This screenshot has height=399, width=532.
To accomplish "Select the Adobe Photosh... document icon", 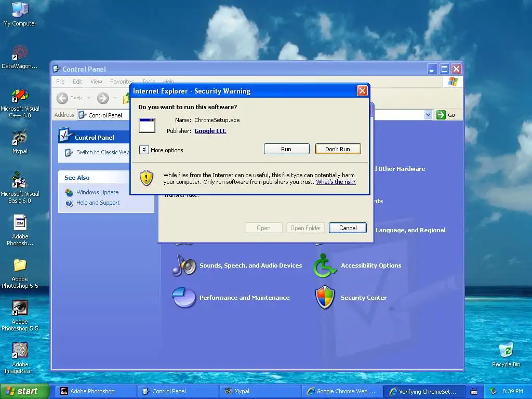I will (x=20, y=222).
